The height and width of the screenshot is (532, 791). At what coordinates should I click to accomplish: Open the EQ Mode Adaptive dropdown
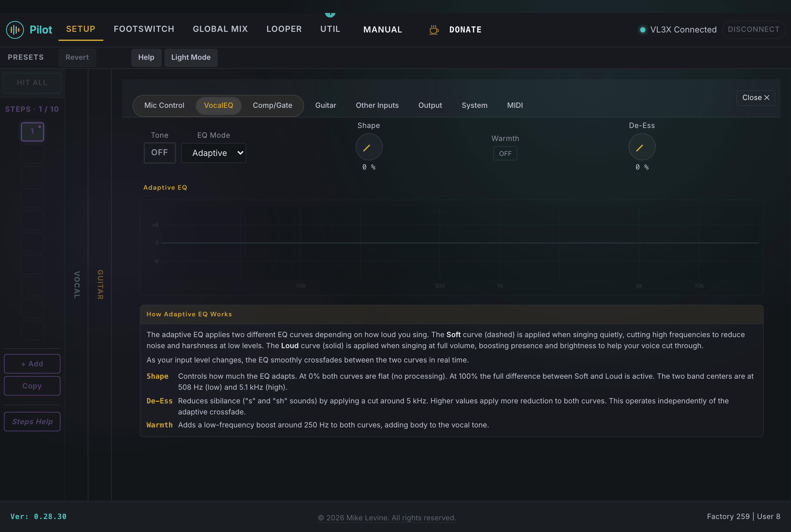(214, 153)
